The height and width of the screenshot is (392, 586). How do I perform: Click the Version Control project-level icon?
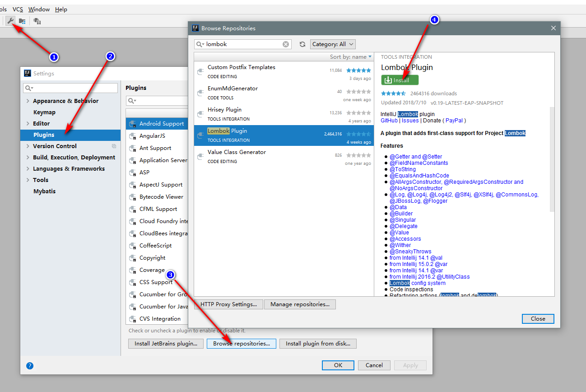114,146
